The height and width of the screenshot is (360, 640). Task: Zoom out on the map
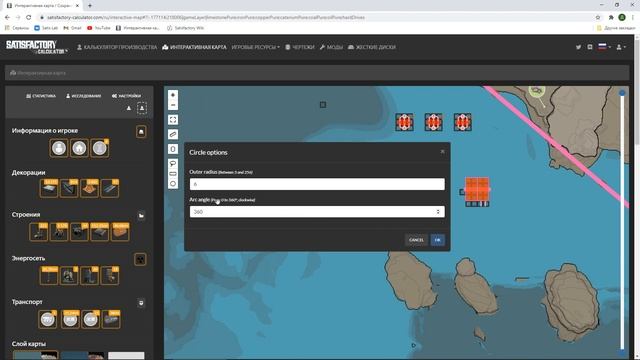coord(173,105)
